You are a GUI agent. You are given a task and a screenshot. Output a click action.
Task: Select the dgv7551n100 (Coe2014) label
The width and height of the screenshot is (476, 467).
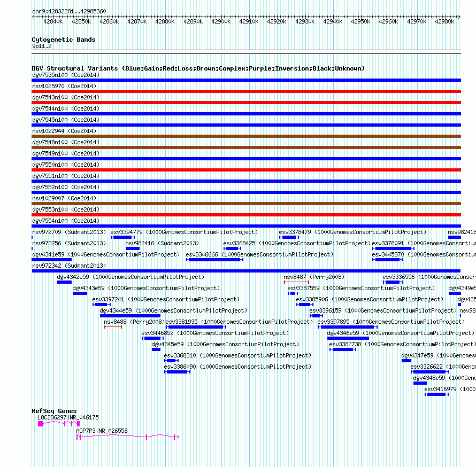pos(66,176)
